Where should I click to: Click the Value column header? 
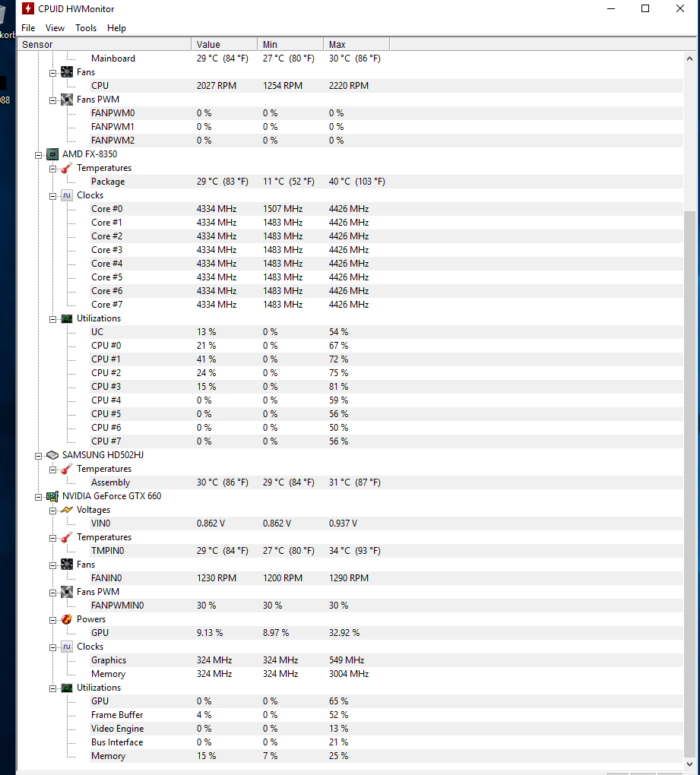[224, 45]
